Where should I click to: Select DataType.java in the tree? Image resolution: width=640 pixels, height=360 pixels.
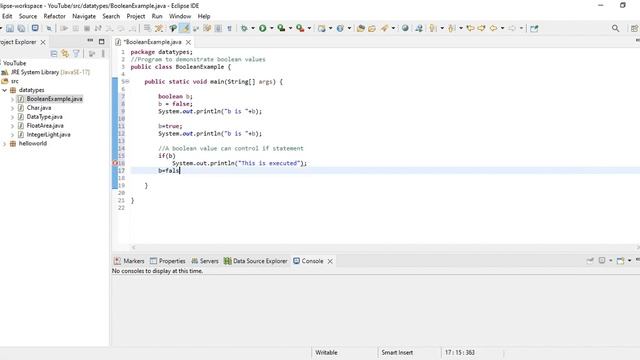click(x=44, y=117)
